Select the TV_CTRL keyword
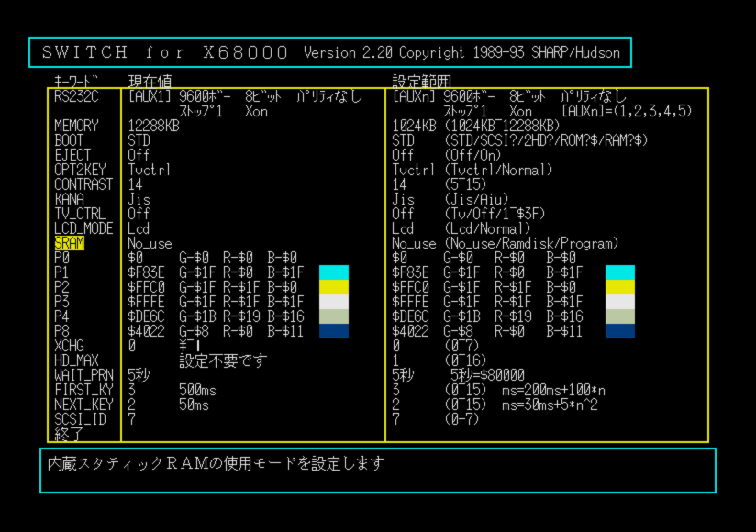The height and width of the screenshot is (532, 756). point(80,214)
